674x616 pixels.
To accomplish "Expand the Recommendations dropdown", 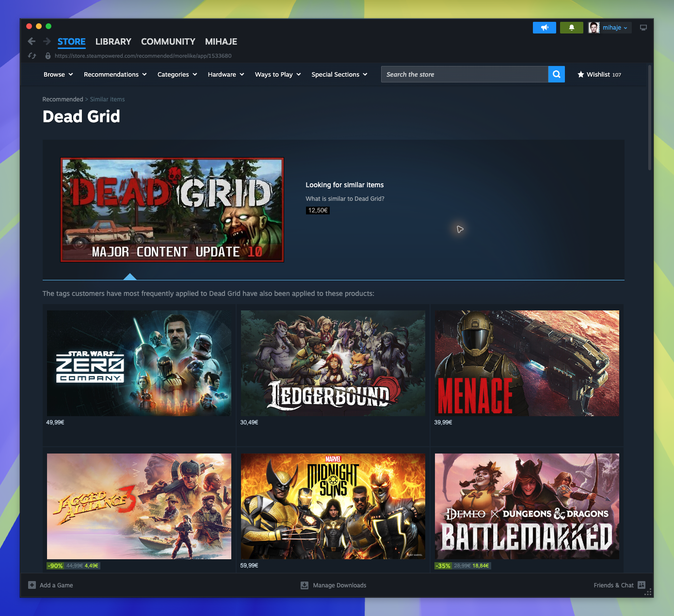I will coord(115,74).
